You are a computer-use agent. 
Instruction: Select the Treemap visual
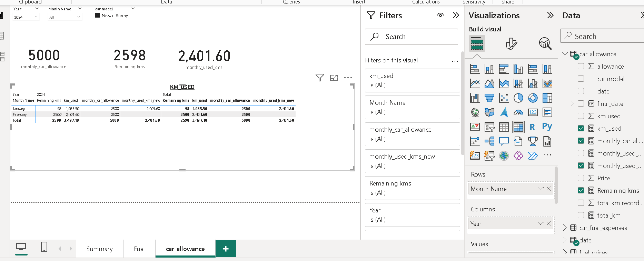click(547, 98)
